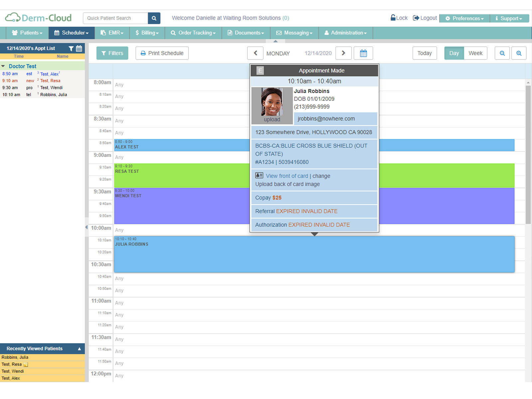Switch to Week view
Screen dimensions: 532x399
coord(475,53)
